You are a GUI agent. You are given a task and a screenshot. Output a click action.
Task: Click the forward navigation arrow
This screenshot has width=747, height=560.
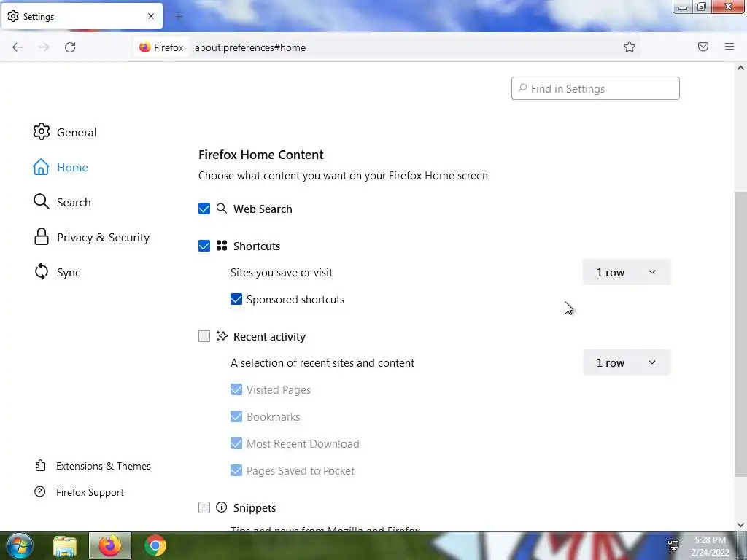coord(44,47)
